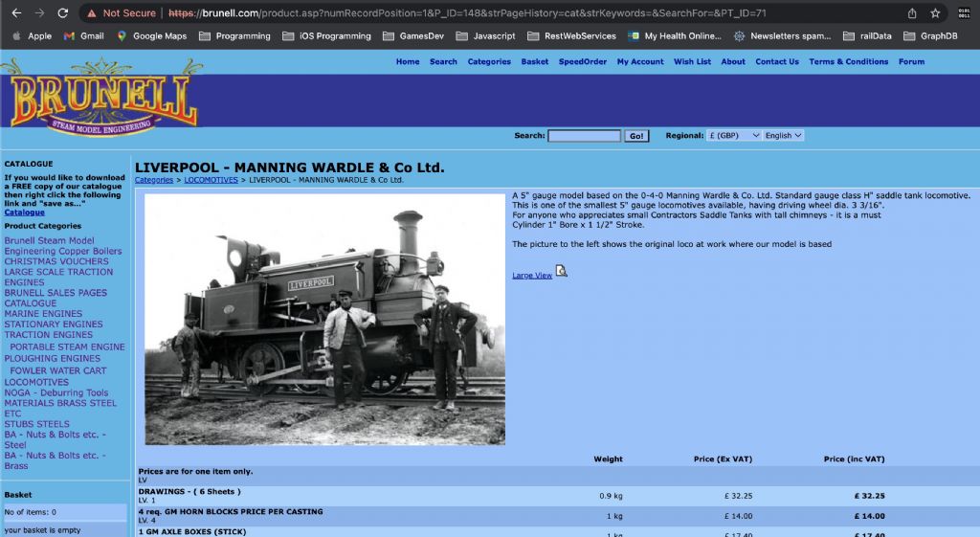
Task: Click the Go! search button
Action: (x=636, y=136)
